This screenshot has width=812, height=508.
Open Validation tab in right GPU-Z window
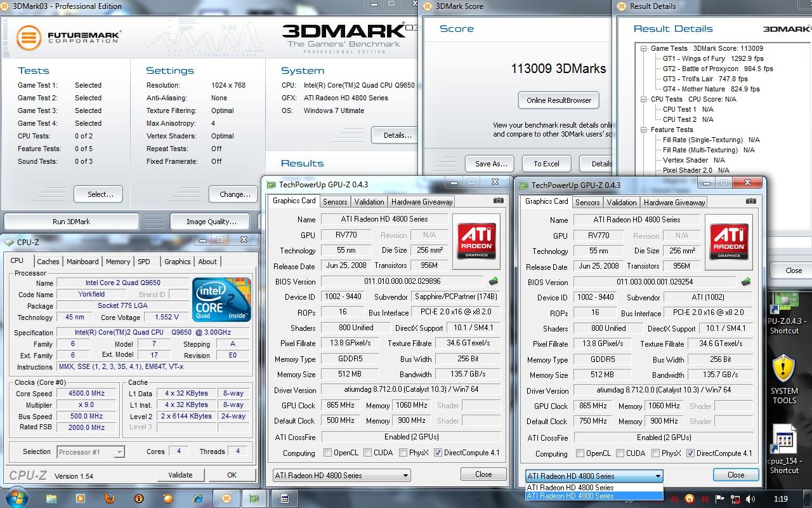click(x=622, y=203)
